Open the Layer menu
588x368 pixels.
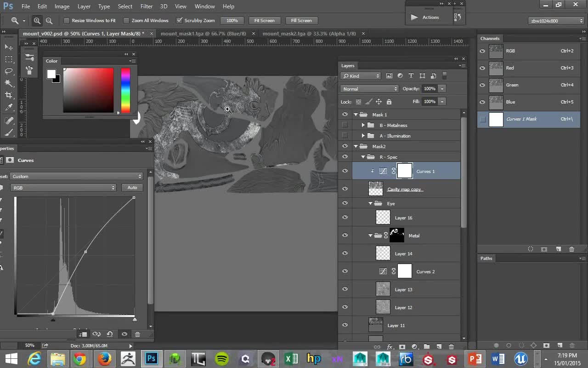tap(84, 6)
